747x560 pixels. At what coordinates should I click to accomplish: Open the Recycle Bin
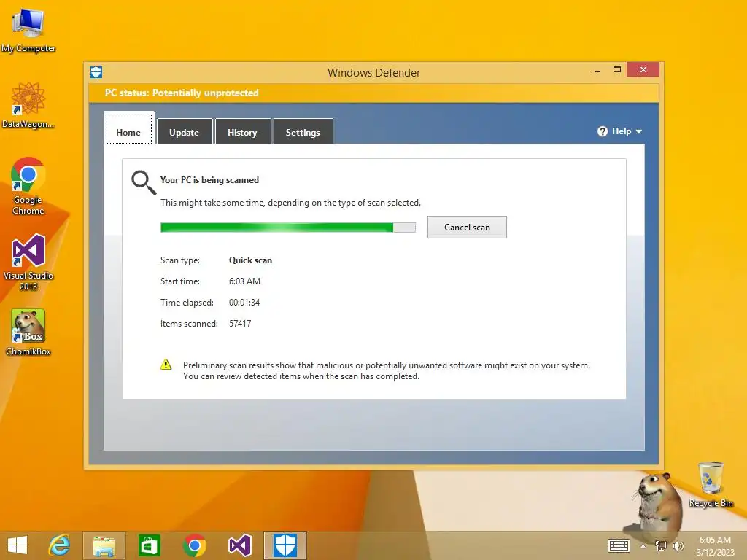coord(711,484)
